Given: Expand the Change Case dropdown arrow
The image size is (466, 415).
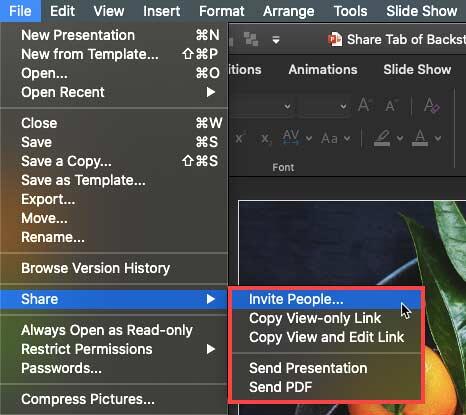Looking at the screenshot, I should 347,138.
